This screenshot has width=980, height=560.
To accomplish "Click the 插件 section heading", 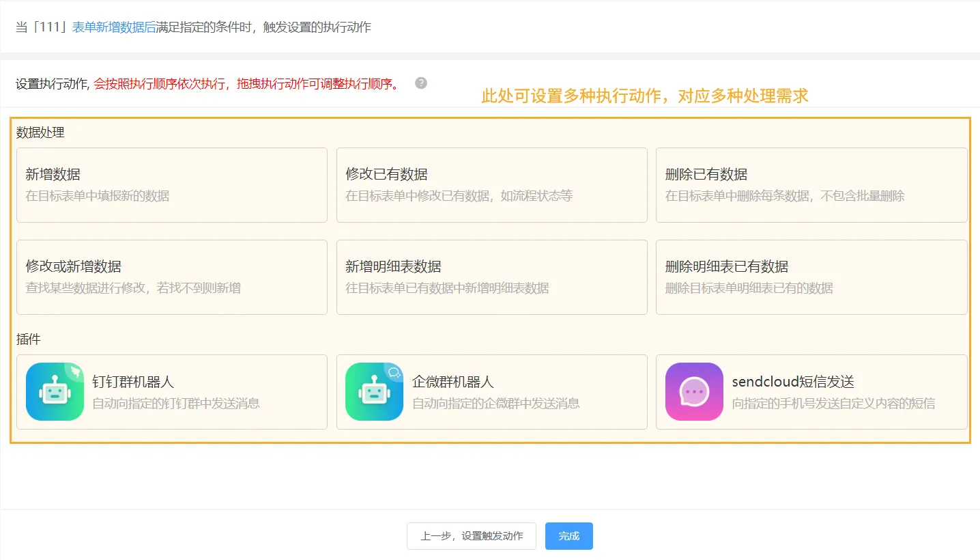I will 29,339.
